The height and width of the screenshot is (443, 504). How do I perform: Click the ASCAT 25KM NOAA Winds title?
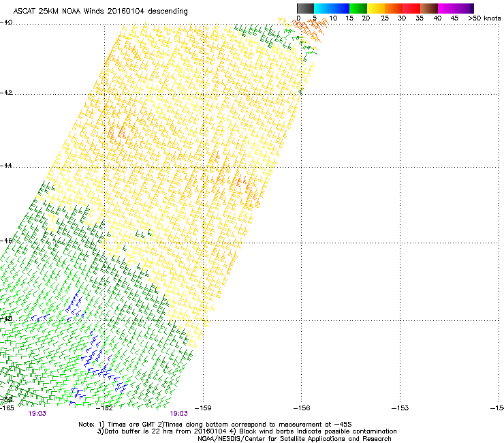pyautogui.click(x=100, y=11)
